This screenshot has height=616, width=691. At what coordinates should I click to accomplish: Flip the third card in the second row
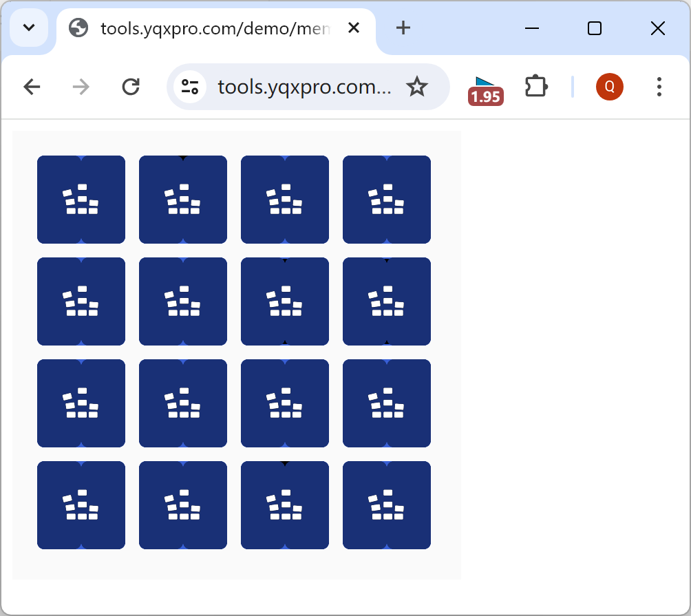click(285, 301)
